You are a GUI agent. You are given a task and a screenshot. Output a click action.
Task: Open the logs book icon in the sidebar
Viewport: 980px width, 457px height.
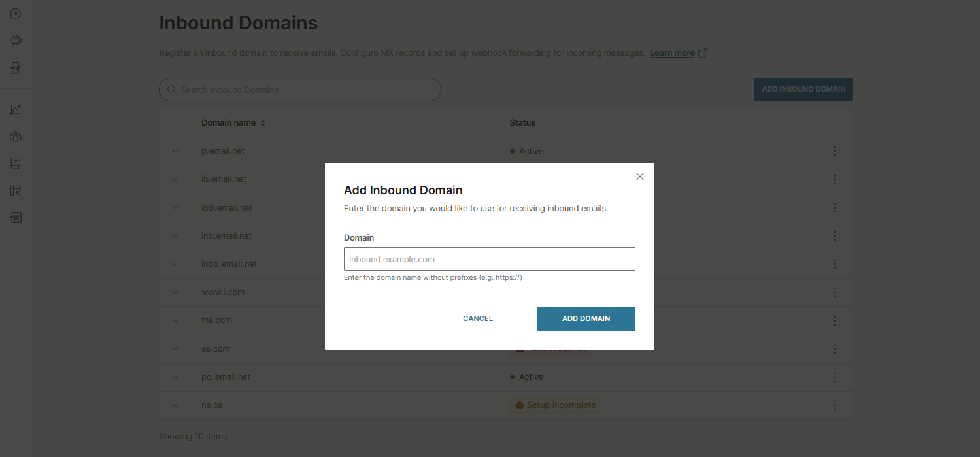point(15,163)
